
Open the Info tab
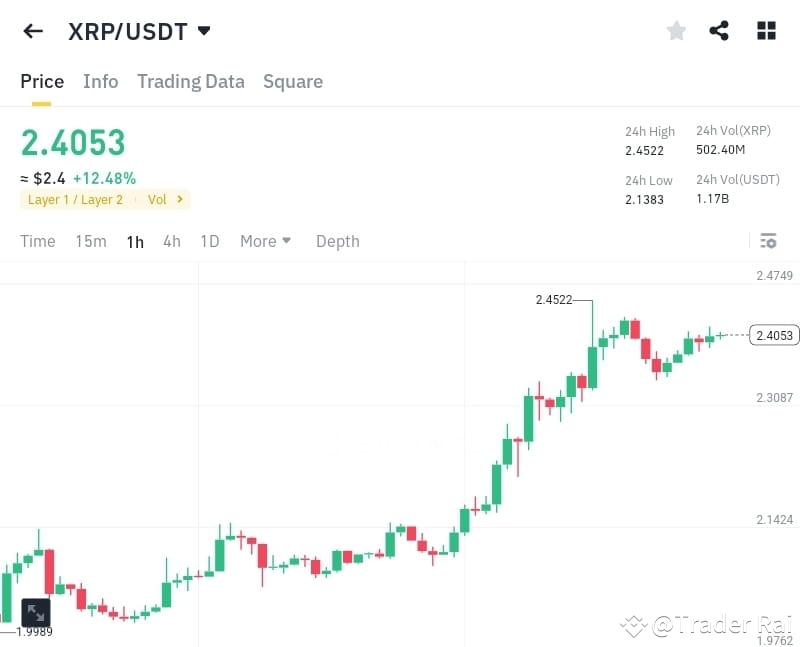click(x=100, y=81)
